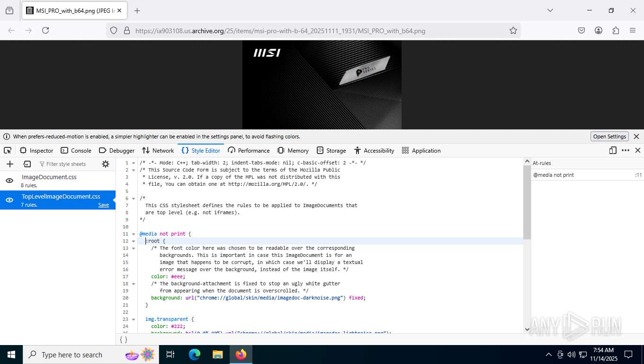Click the pretty print braces button
Screen dimensions: 644x364
pyautogui.click(x=123, y=339)
